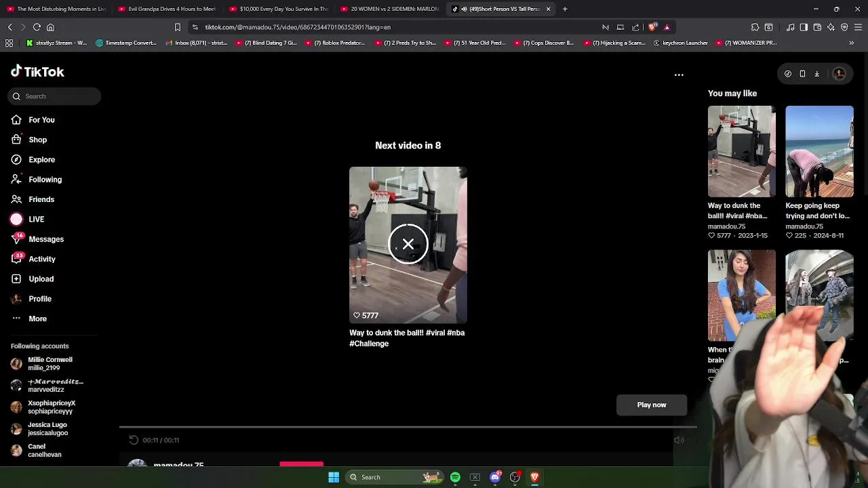868x488 pixels.
Task: Click the TikTok URL address bar
Action: pos(393,27)
